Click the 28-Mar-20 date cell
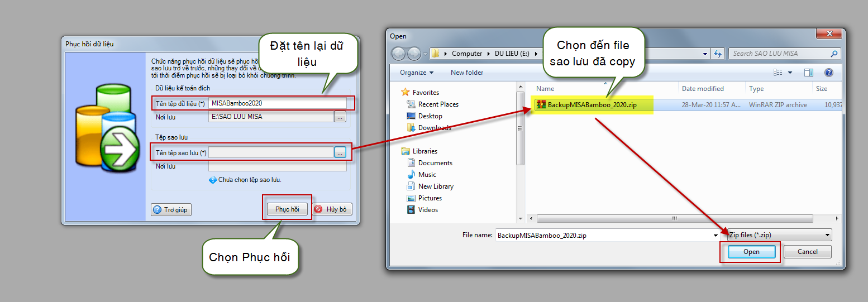The image size is (868, 302). [711, 105]
